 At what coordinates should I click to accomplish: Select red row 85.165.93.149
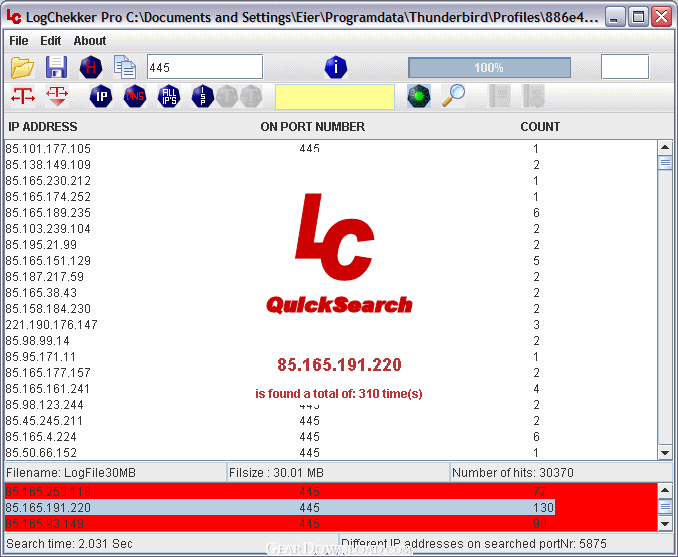(331, 523)
